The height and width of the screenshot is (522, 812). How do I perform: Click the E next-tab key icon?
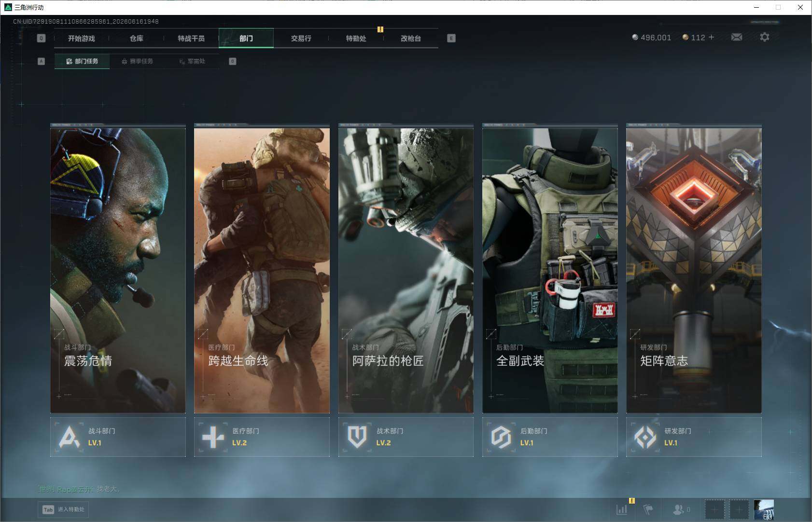point(451,38)
